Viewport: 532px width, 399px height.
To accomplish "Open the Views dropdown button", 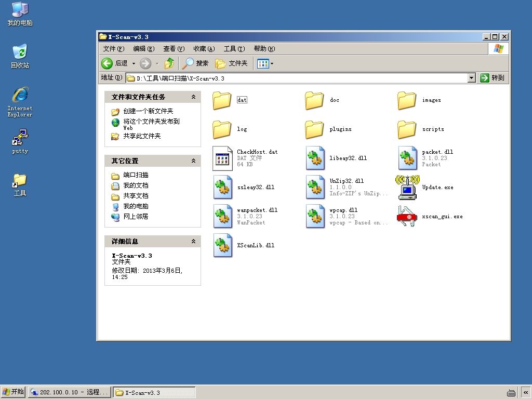I will 265,63.
